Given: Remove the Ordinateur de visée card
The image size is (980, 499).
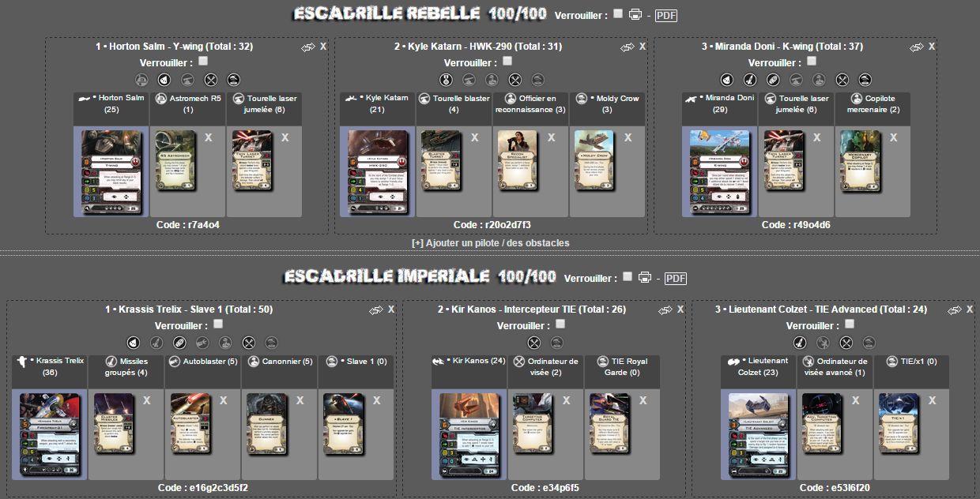Looking at the screenshot, I should [x=566, y=400].
